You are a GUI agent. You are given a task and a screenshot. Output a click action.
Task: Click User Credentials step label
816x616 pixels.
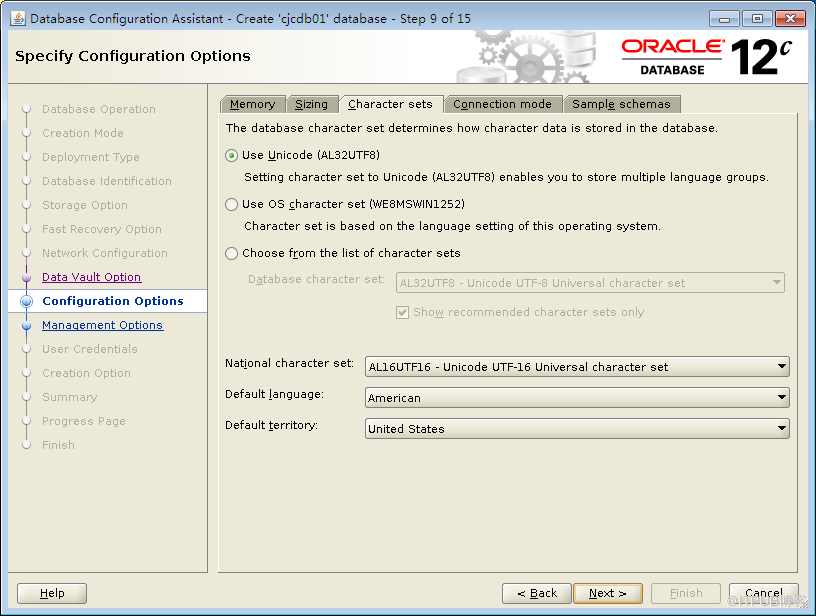pos(90,349)
